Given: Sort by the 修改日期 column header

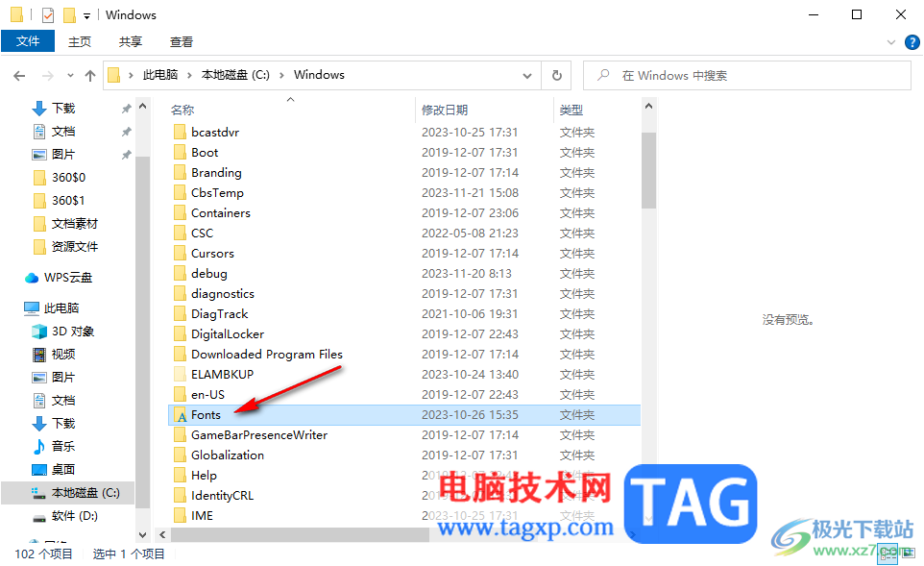Looking at the screenshot, I should tap(445, 110).
